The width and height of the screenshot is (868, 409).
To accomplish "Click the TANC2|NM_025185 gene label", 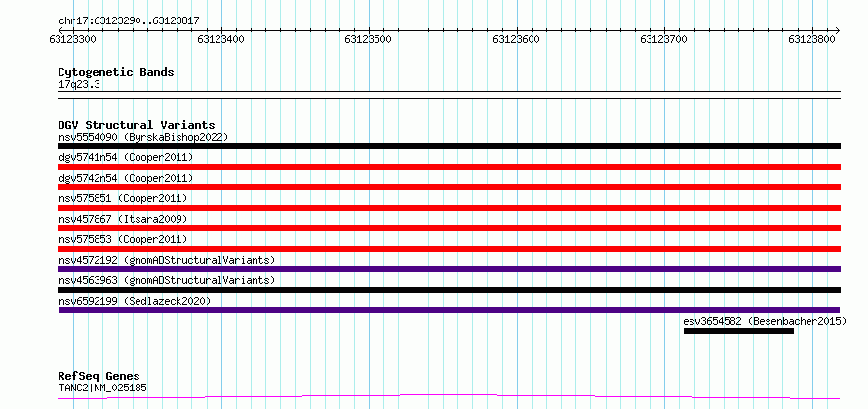I will click(x=103, y=388).
